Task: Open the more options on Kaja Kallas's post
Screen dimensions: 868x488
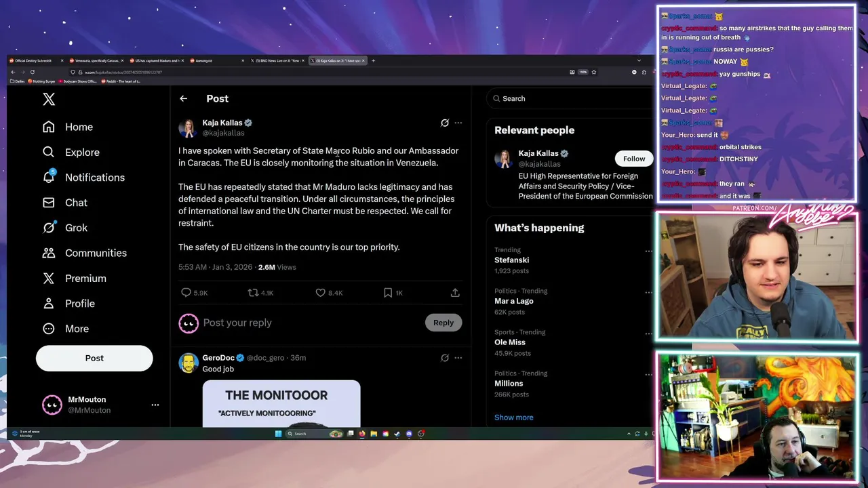Action: (x=458, y=123)
